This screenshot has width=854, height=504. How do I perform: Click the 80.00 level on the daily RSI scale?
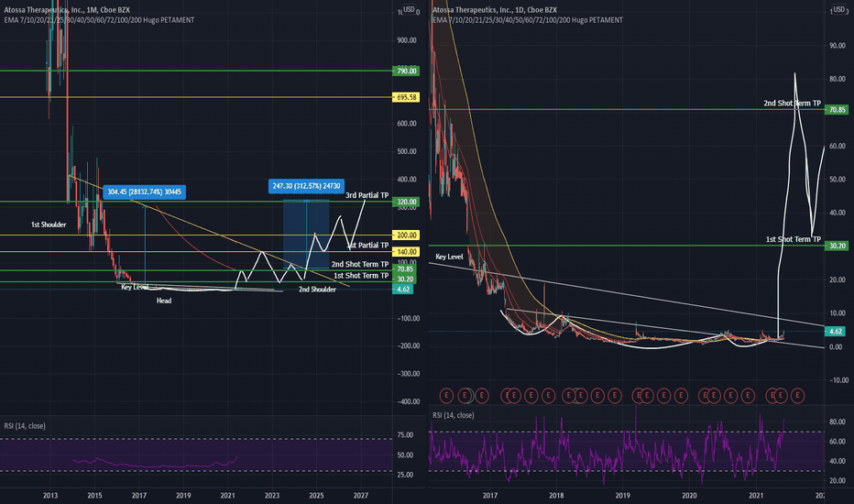[838, 422]
